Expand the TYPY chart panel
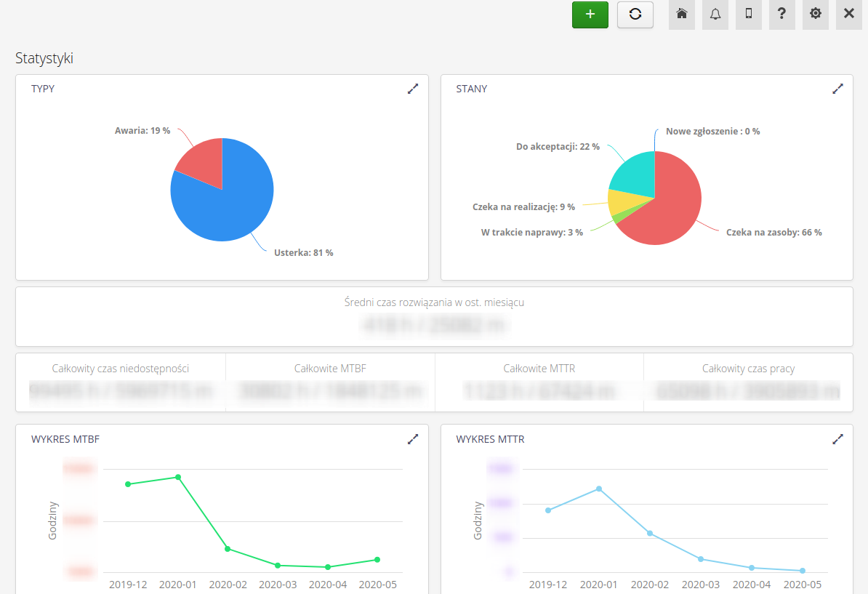The image size is (868, 594). coord(413,89)
